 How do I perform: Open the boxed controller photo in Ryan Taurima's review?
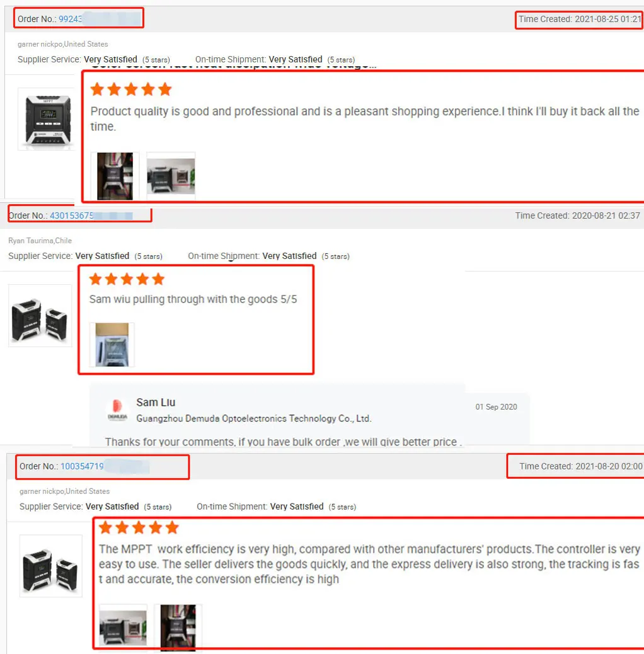tap(112, 345)
